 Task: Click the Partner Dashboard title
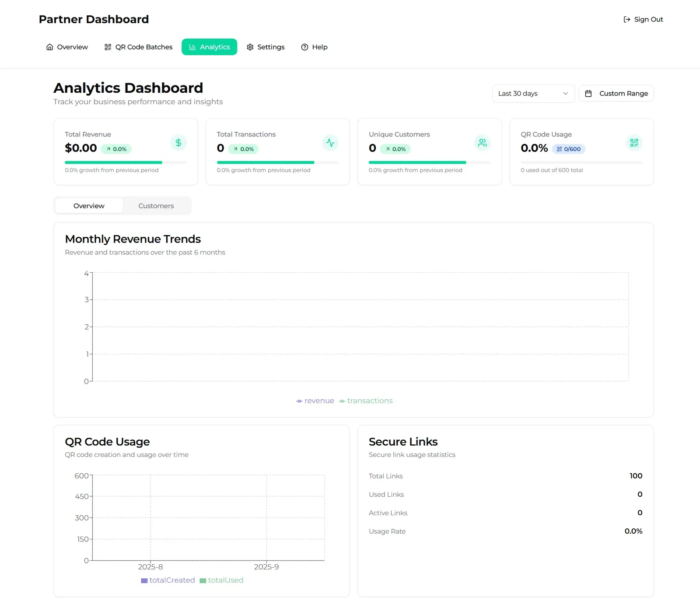pos(94,19)
